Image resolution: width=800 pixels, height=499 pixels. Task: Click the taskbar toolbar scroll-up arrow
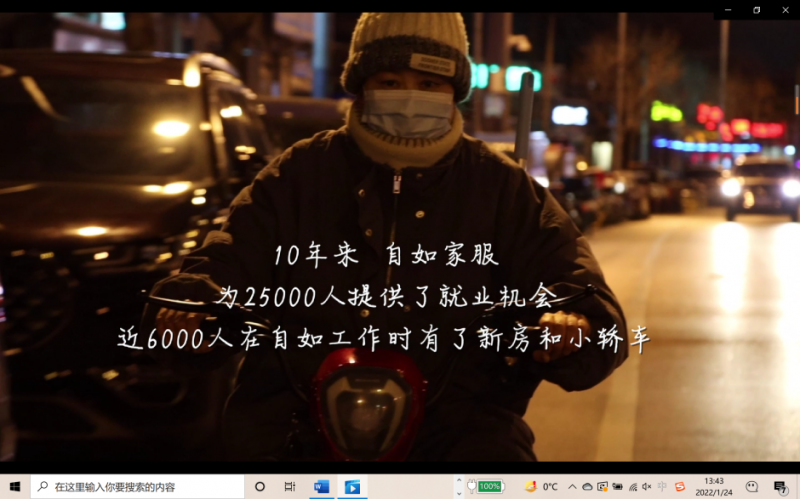pos(459,481)
